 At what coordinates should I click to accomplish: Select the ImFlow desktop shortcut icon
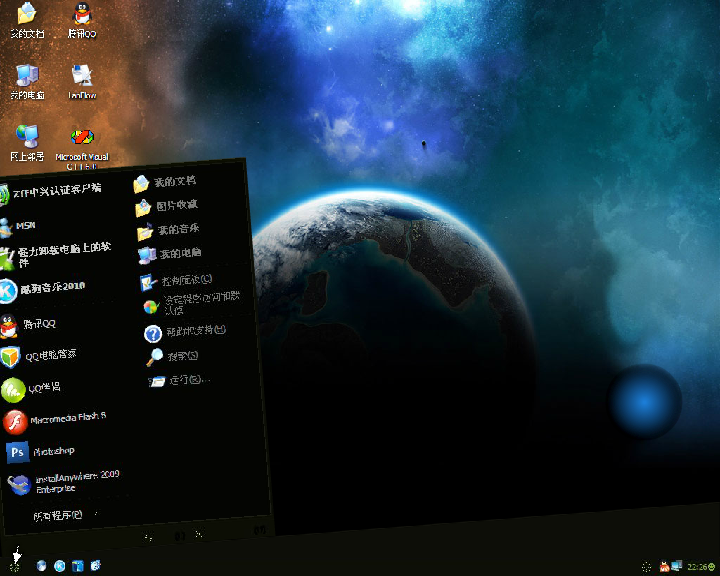(x=82, y=82)
